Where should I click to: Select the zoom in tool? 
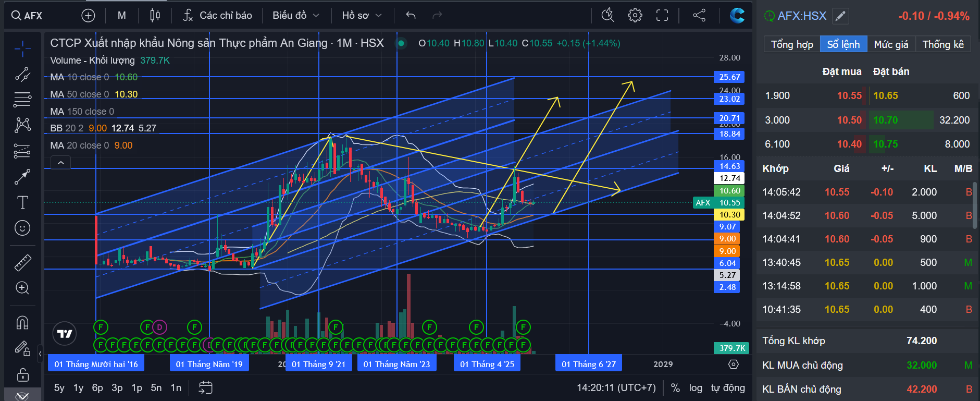[x=22, y=288]
